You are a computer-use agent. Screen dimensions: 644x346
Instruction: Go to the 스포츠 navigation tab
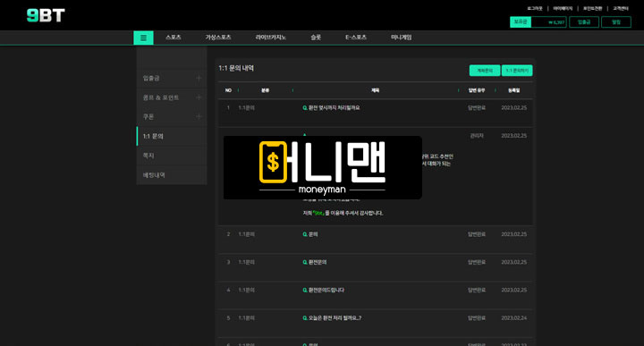(174, 38)
